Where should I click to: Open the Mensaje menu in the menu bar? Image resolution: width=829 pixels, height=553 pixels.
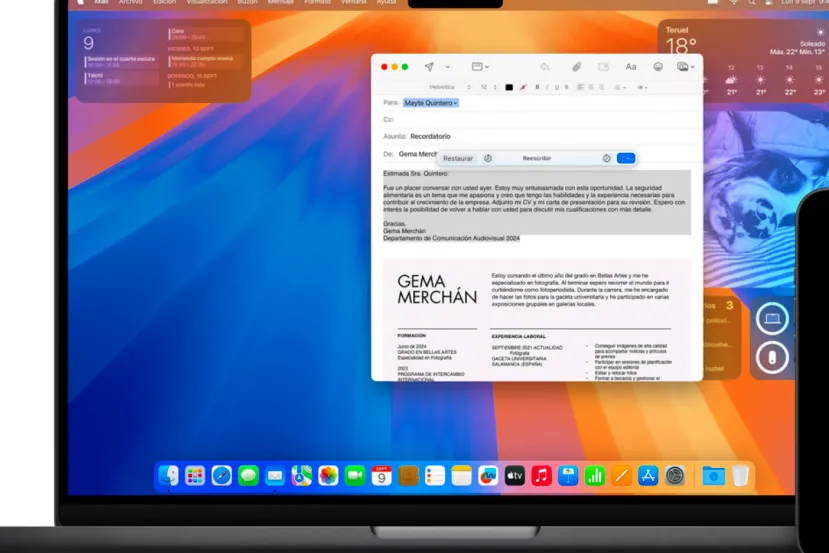point(281,3)
